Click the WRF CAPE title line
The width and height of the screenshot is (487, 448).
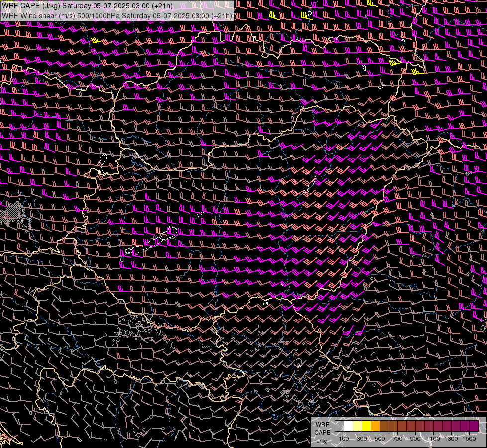click(87, 6)
